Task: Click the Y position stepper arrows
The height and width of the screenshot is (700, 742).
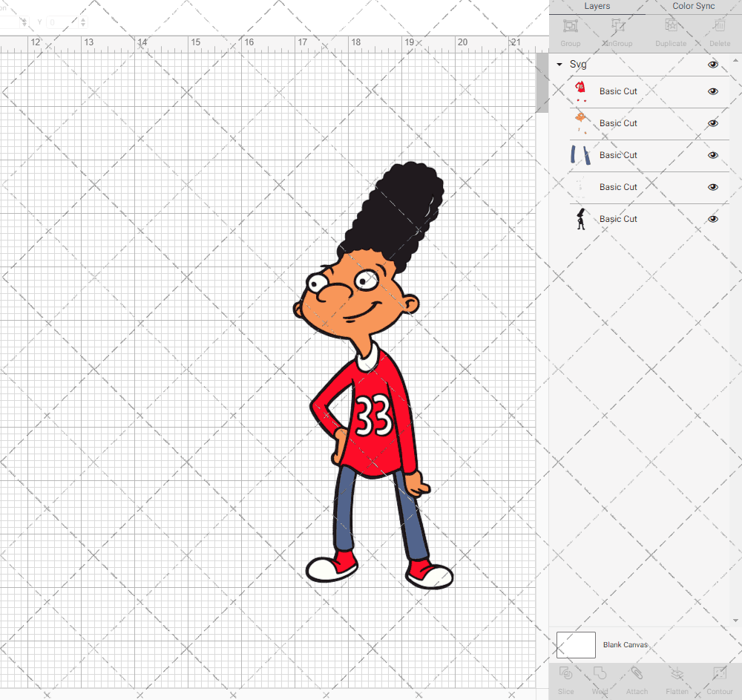Action: point(83,22)
